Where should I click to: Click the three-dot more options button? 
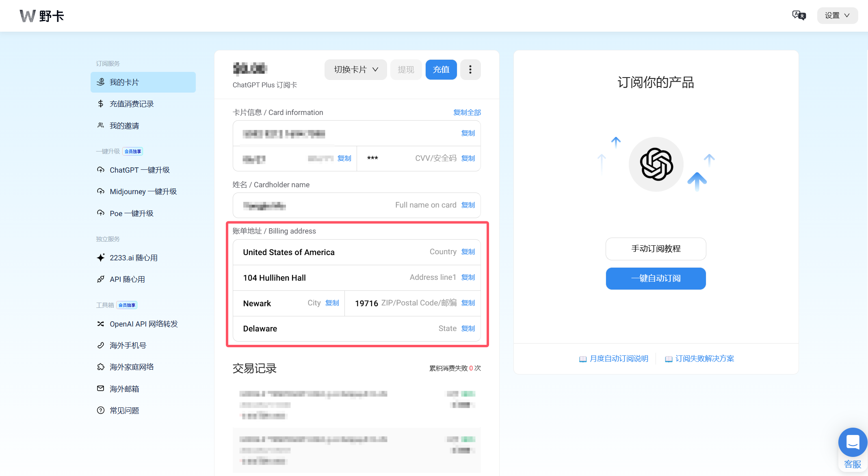pos(470,69)
